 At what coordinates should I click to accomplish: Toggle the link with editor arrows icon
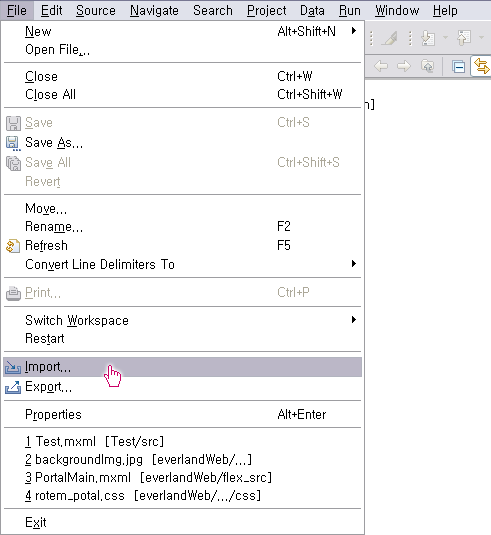click(481, 66)
